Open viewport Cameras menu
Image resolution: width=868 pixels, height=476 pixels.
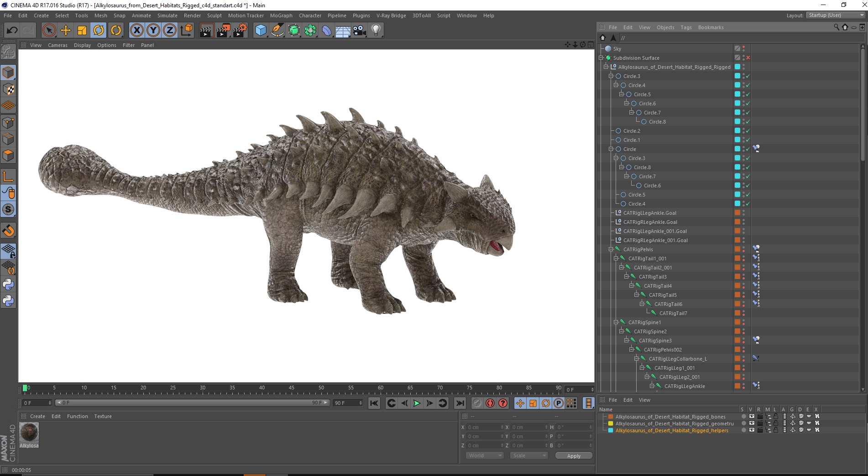click(x=58, y=45)
